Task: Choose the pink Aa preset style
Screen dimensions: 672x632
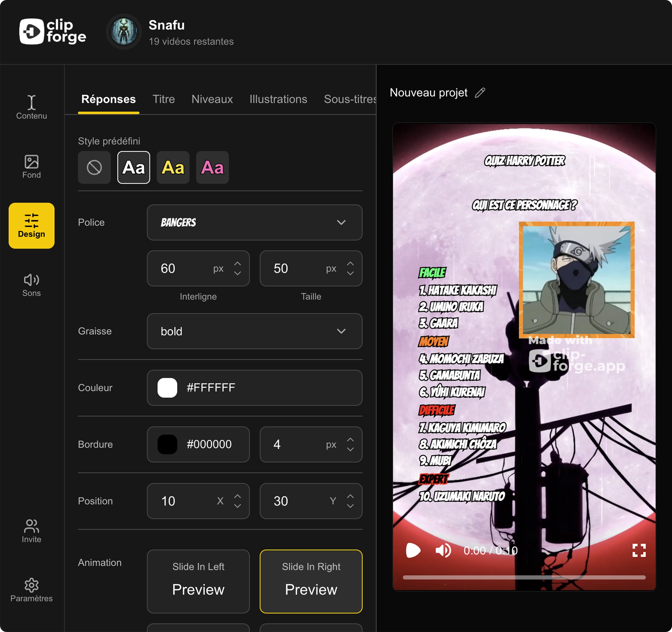Action: pos(212,167)
